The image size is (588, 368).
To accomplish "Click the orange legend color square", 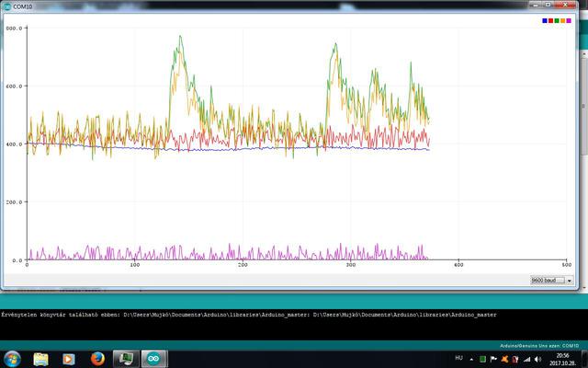I will pos(562,18).
